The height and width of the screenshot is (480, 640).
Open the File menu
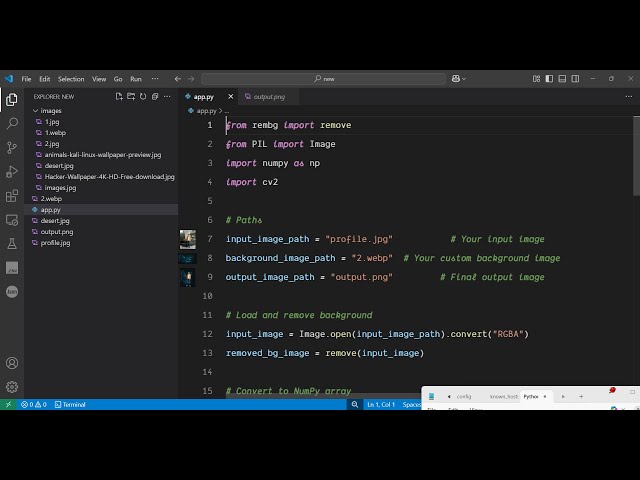(x=27, y=79)
